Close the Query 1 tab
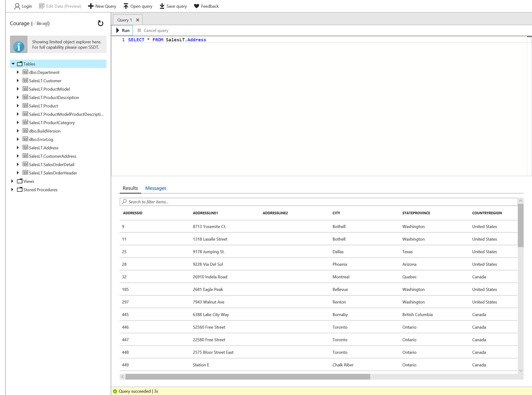The height and width of the screenshot is (395, 532). 138,20
